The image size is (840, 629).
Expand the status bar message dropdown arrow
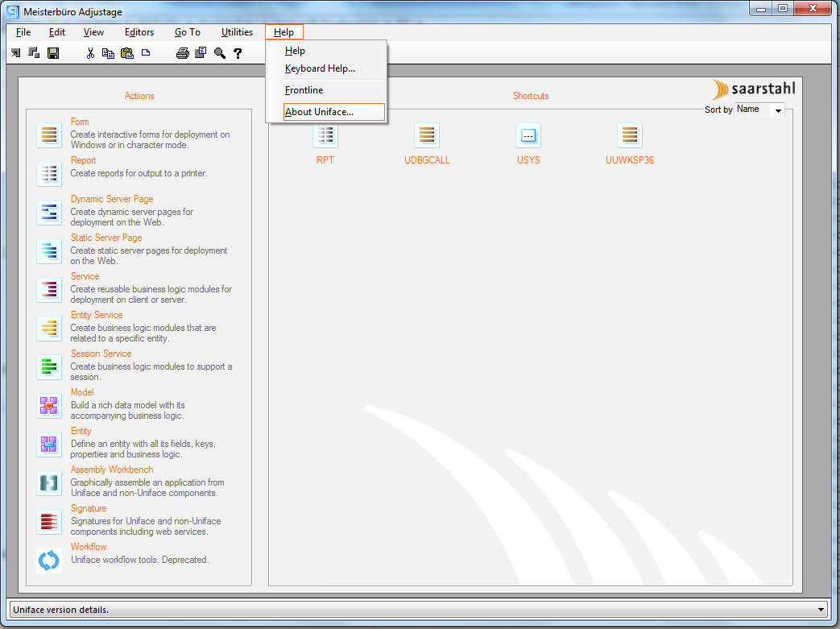pyautogui.click(x=821, y=609)
